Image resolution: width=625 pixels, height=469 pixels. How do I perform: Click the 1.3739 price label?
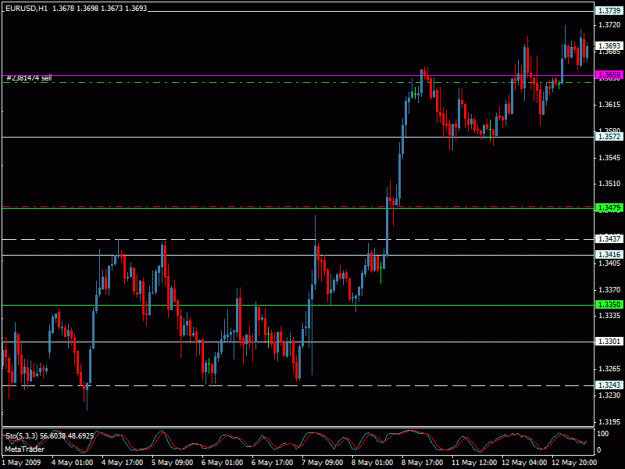coord(609,11)
